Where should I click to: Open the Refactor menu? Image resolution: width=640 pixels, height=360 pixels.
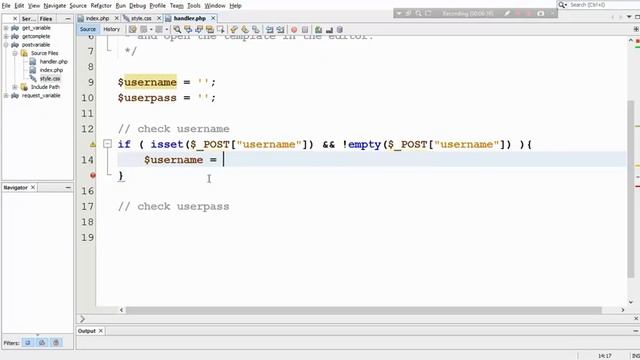(x=101, y=6)
